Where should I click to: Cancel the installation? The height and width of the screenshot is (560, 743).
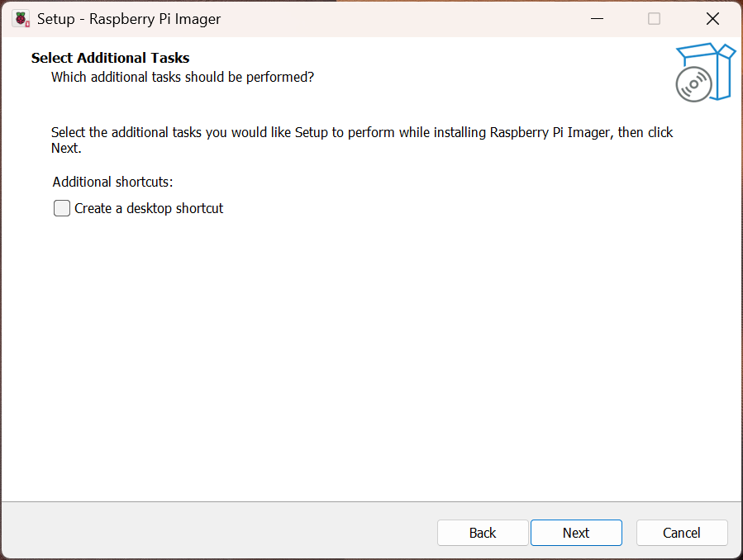682,533
